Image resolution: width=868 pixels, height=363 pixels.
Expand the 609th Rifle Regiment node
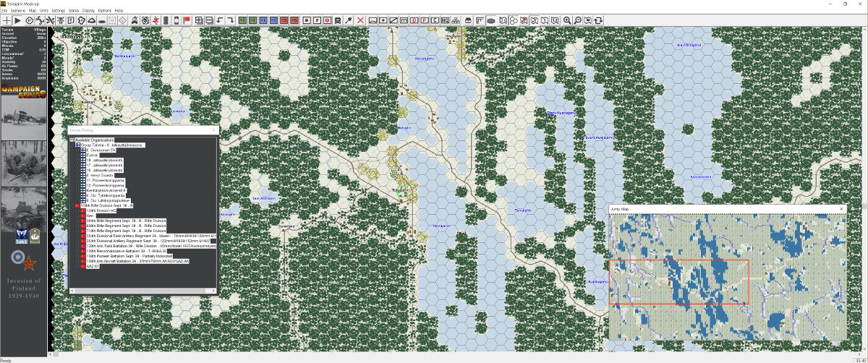(x=78, y=226)
